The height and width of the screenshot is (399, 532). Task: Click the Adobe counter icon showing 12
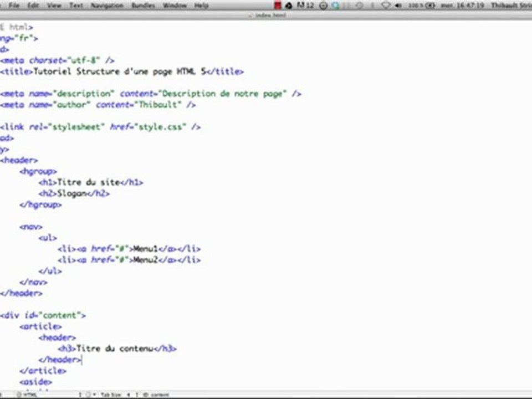305,6
